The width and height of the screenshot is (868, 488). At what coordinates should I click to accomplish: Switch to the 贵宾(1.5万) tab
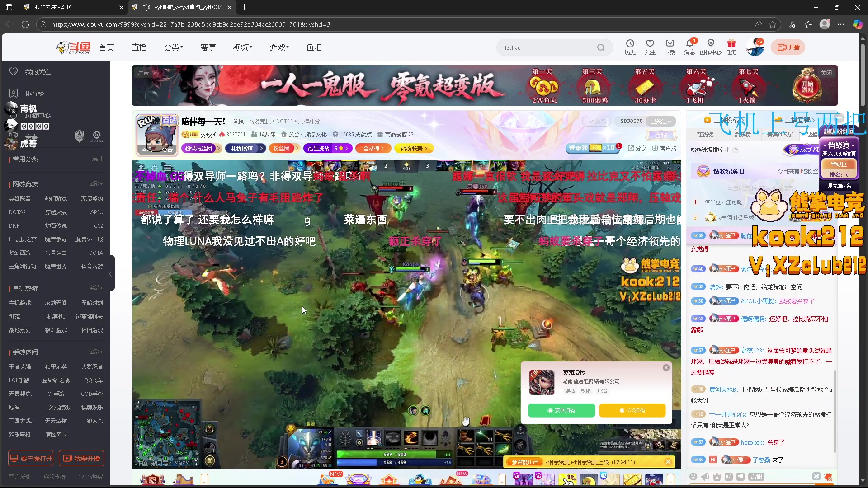[x=780, y=134]
